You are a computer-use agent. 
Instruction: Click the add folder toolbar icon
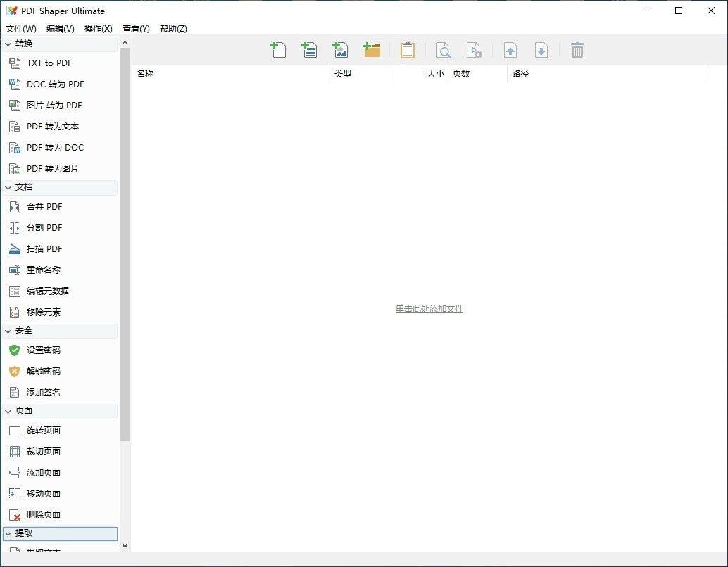tap(372, 50)
